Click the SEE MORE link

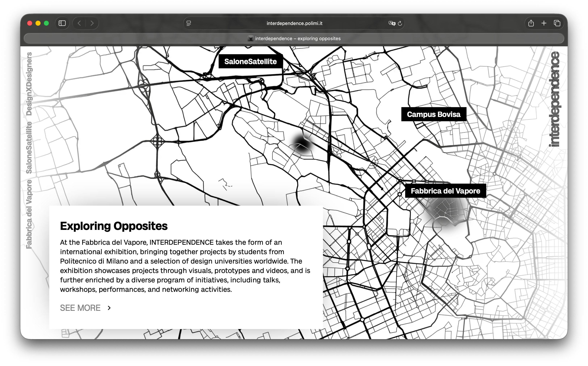tap(80, 308)
